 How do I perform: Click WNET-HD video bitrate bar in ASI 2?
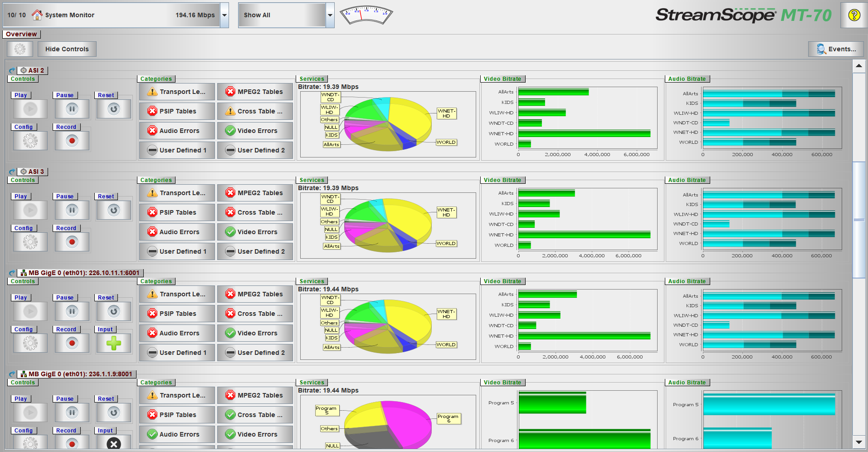coord(584,133)
